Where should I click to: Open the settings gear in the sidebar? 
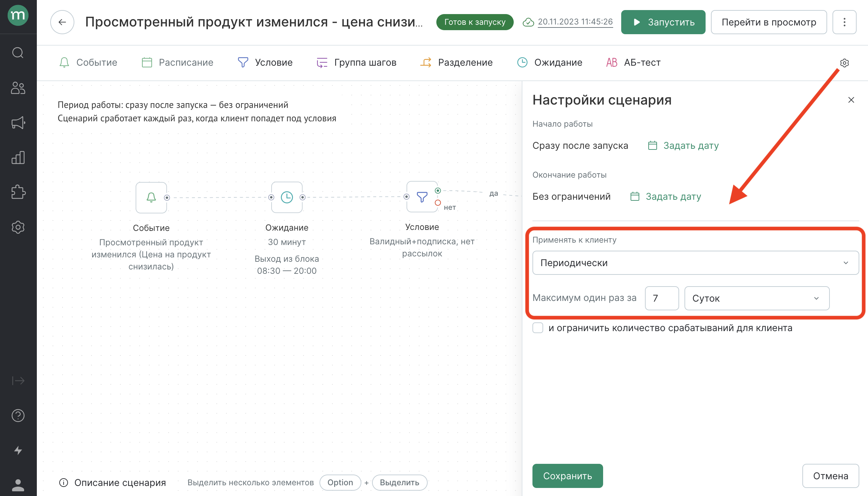point(18,227)
